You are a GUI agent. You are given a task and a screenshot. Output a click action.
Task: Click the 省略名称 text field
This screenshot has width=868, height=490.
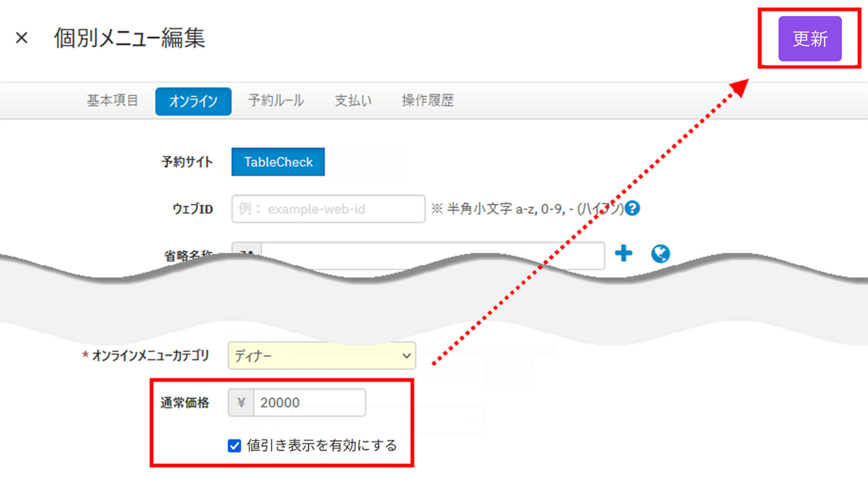[433, 254]
